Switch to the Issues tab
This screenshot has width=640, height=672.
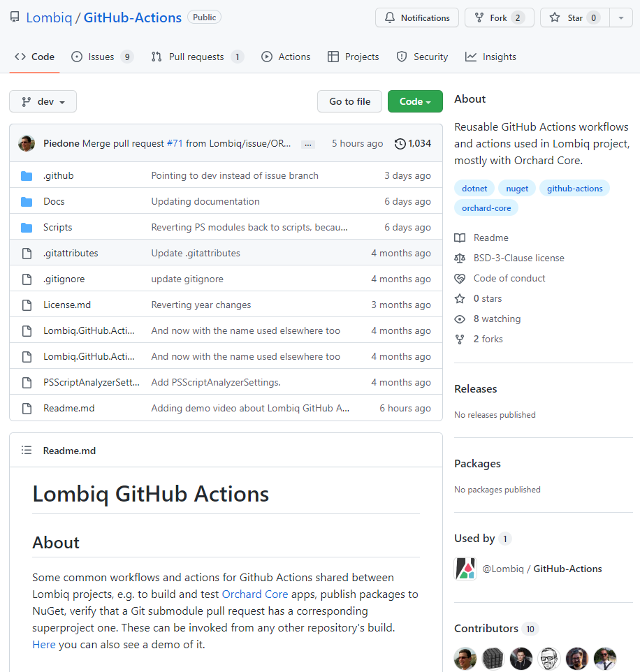[102, 57]
